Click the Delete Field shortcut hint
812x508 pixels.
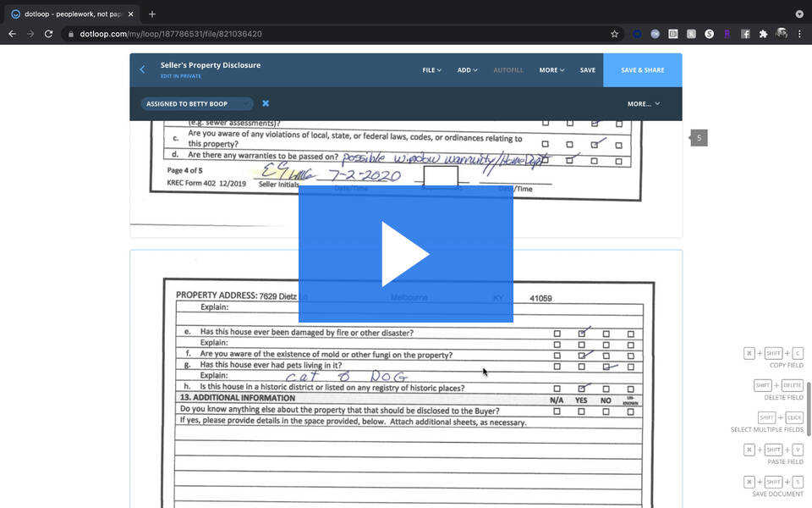(779, 390)
